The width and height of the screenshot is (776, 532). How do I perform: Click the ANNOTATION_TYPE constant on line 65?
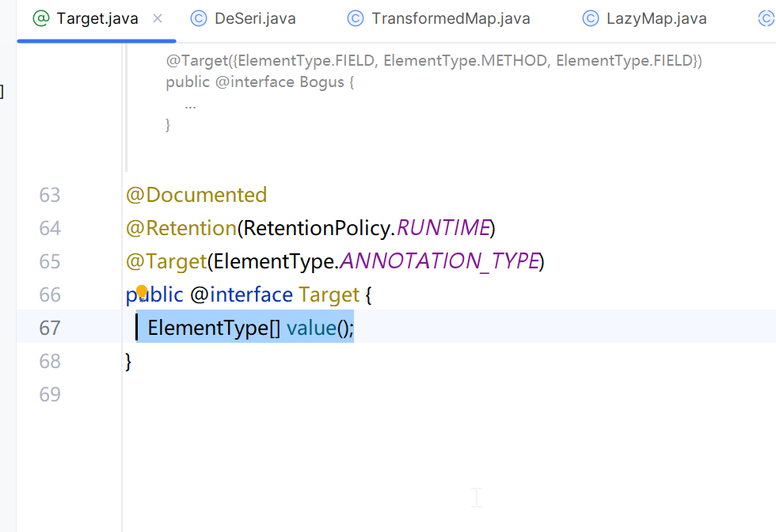[439, 261]
